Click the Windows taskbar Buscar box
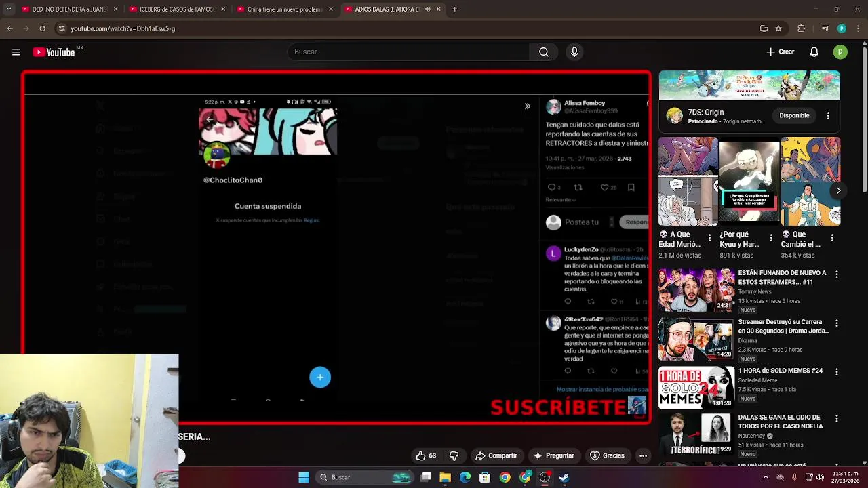This screenshot has width=868, height=488. (x=365, y=477)
